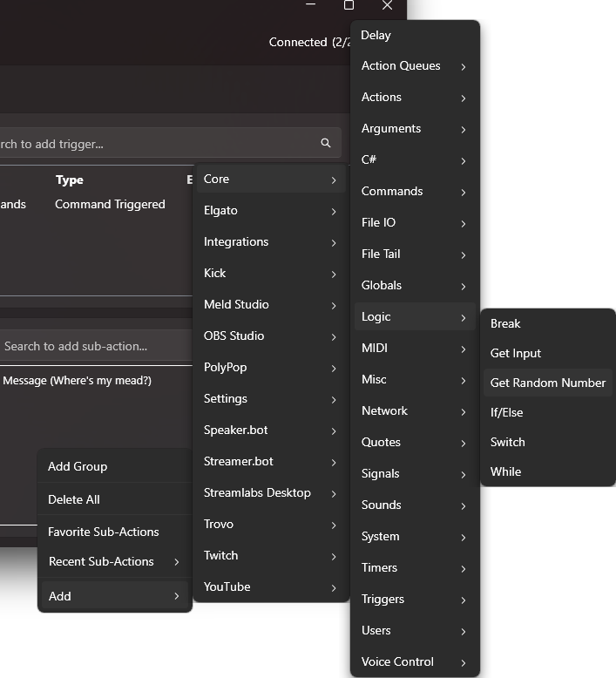The image size is (616, 678).
Task: Open the Globals submenu
Action: coord(415,285)
